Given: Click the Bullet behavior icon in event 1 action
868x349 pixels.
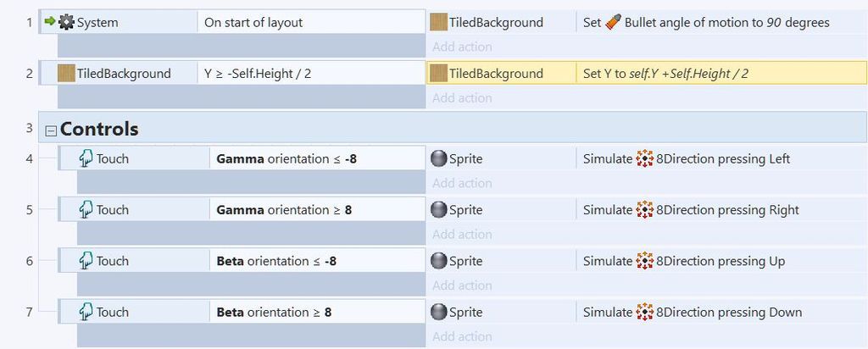Looking at the screenshot, I should point(613,22).
